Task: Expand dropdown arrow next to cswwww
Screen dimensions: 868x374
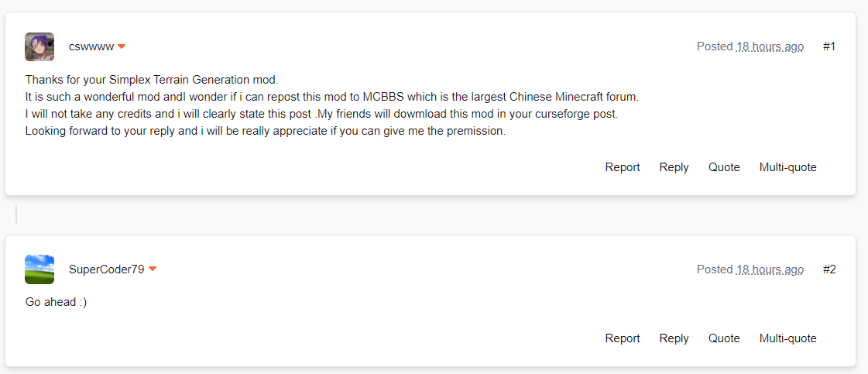Action: coord(122,47)
